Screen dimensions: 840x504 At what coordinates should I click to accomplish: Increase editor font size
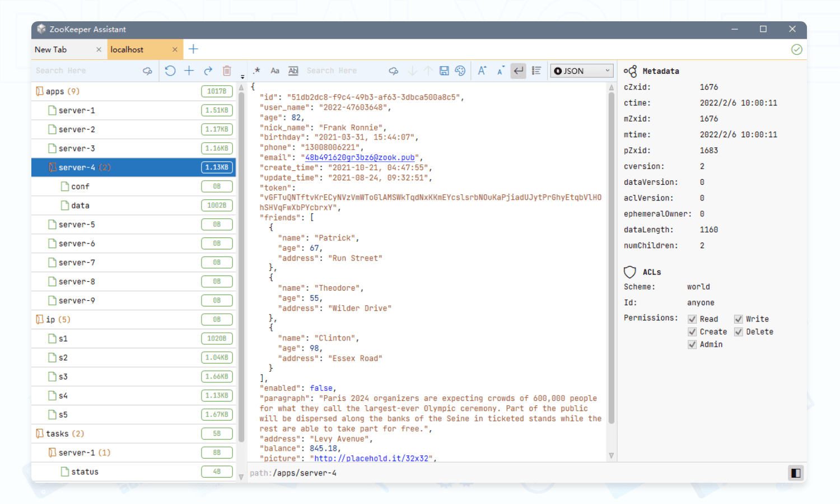pos(482,71)
